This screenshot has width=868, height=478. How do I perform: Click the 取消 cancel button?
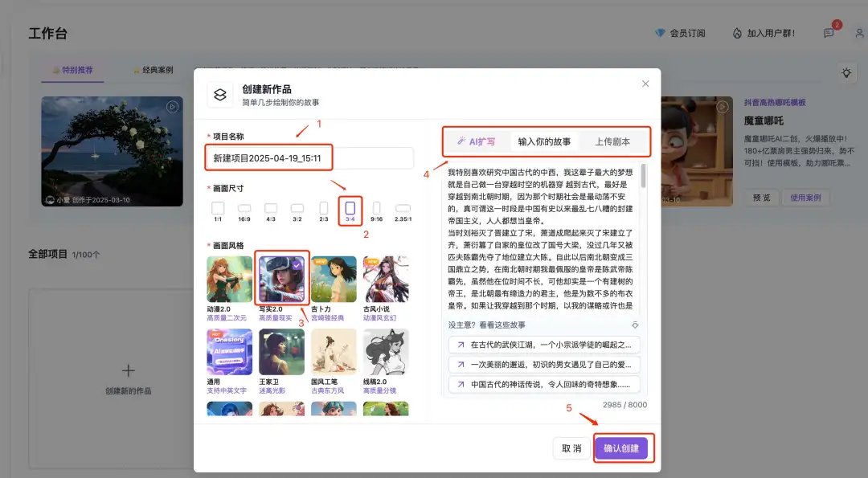point(572,448)
